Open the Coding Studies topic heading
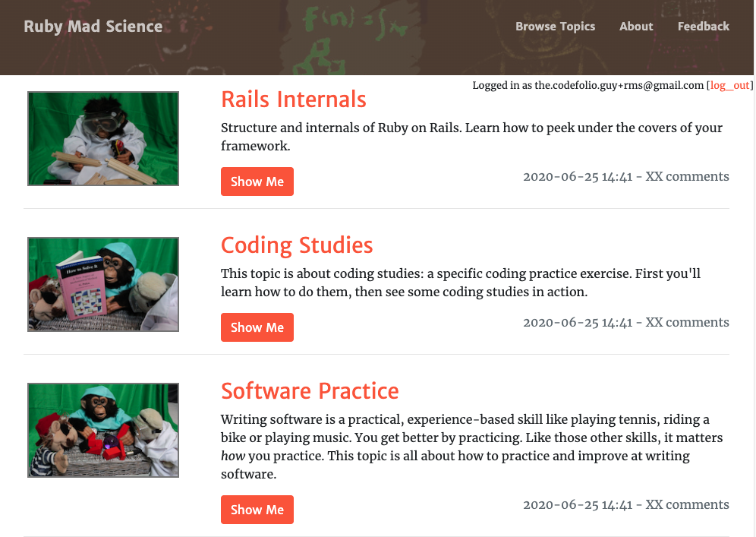756x537 pixels. click(x=297, y=245)
